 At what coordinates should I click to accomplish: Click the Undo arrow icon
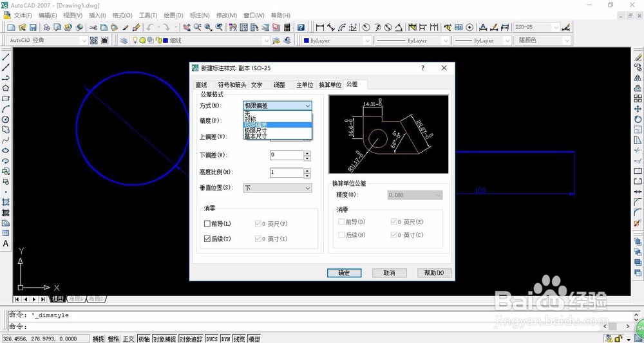pos(149,28)
